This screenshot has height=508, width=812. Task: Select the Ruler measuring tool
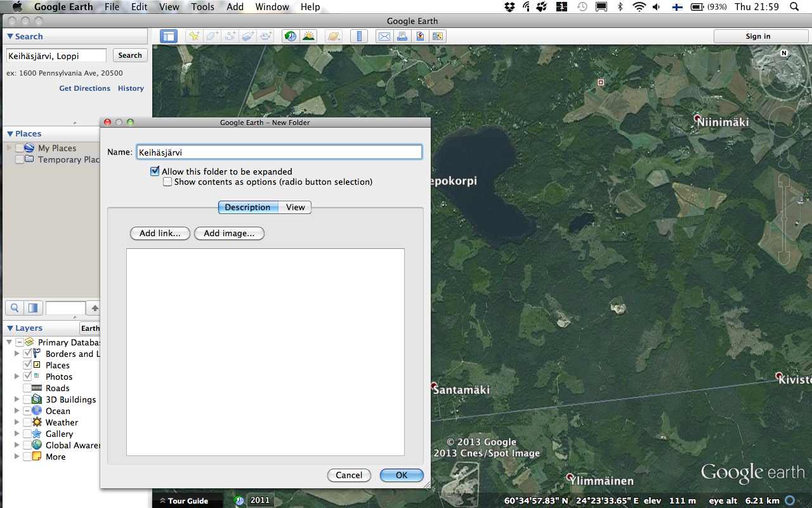pyautogui.click(x=359, y=36)
